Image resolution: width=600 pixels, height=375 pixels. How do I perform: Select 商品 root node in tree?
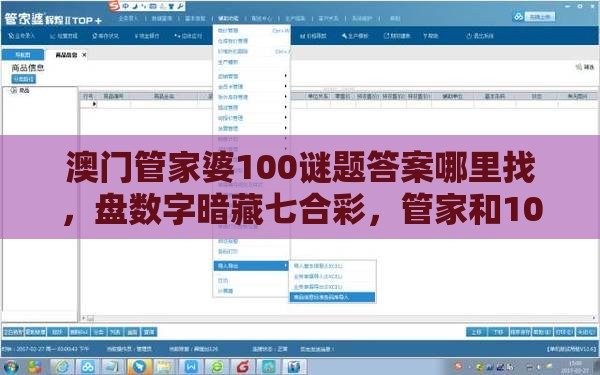coord(24,90)
